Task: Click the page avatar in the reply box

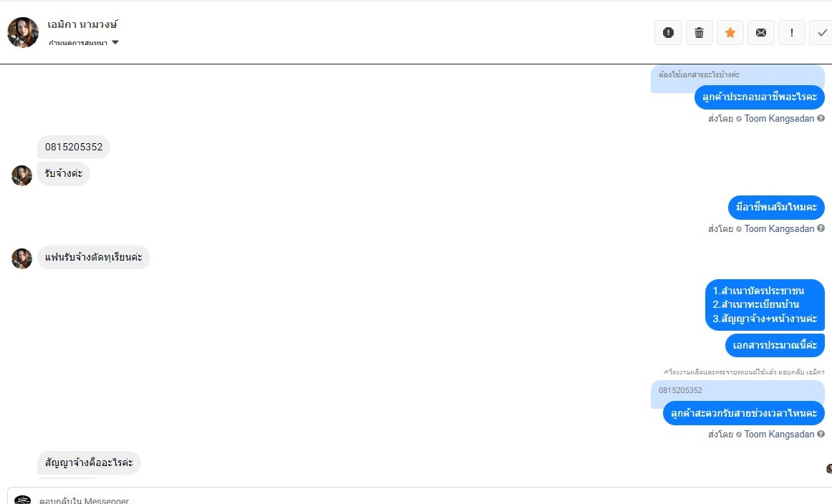Action: pos(23,500)
